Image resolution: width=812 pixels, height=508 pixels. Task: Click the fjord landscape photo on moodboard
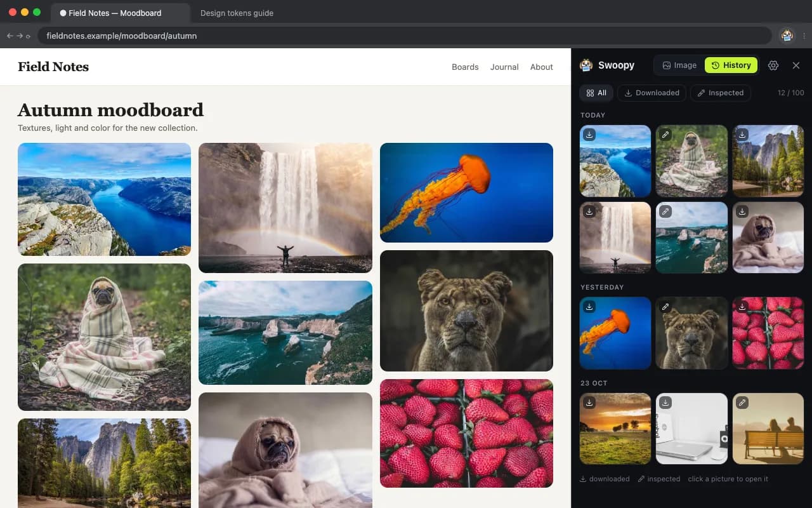[x=104, y=199]
